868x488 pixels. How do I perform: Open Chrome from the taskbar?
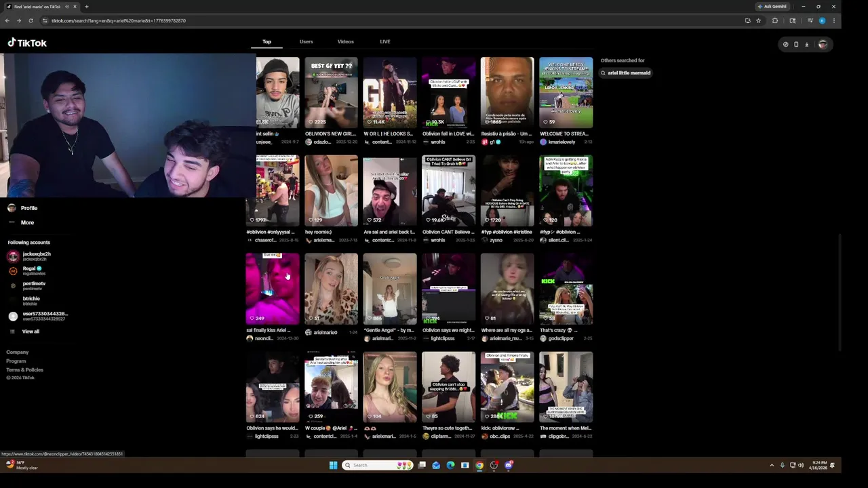pos(479,465)
